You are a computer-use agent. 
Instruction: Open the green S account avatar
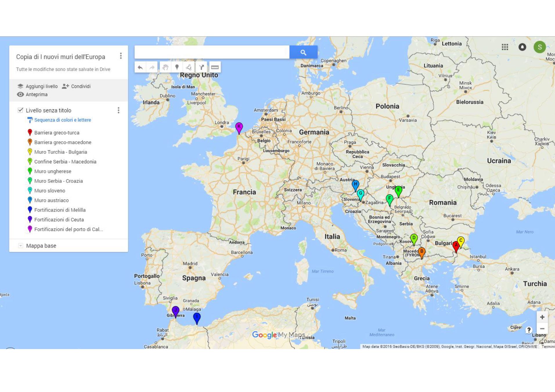coord(540,47)
